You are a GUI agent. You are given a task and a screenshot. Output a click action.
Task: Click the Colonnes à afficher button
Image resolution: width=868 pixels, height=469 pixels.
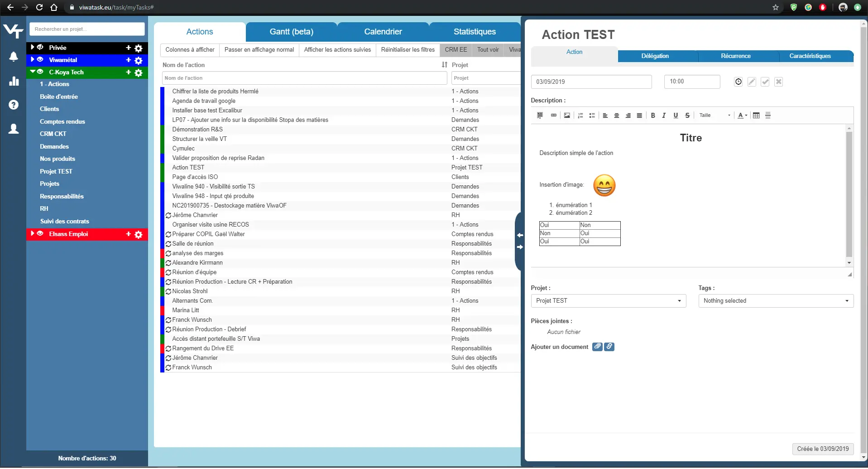point(190,50)
